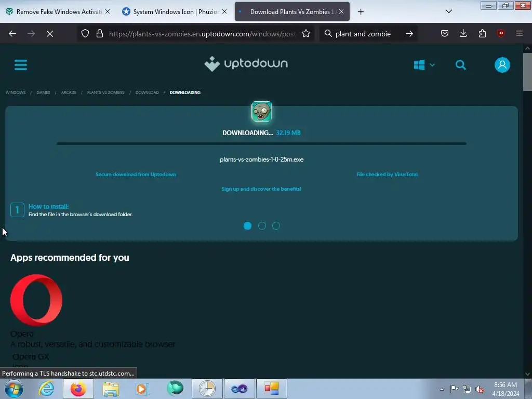Open the Firefox downloads panel
The height and width of the screenshot is (399, 532).
(463, 33)
